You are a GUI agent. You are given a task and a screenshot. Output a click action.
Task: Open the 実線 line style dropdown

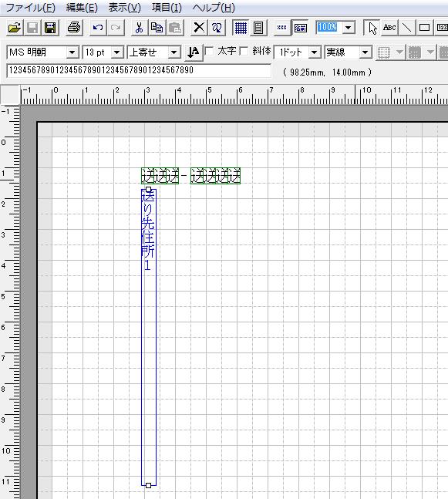point(365,52)
